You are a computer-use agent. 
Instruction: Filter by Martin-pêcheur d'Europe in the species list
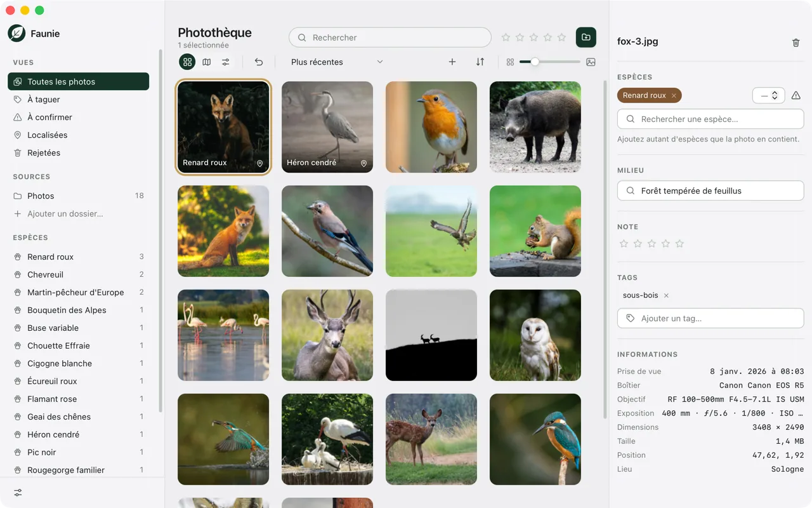click(x=78, y=292)
